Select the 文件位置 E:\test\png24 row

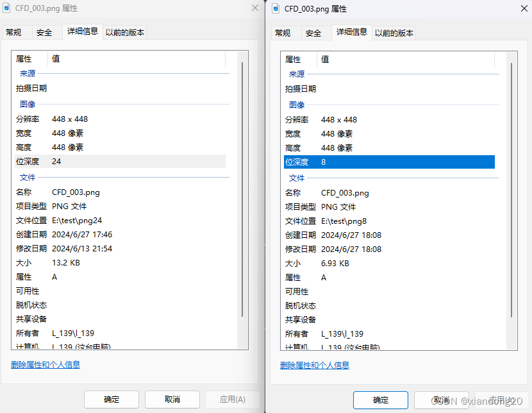pyautogui.click(x=120, y=221)
